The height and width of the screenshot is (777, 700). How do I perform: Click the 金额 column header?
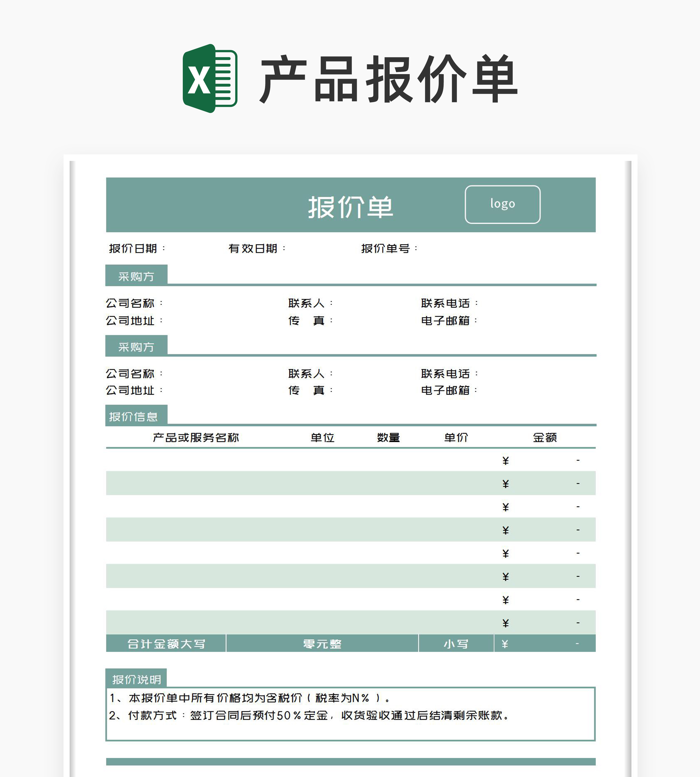545,437
